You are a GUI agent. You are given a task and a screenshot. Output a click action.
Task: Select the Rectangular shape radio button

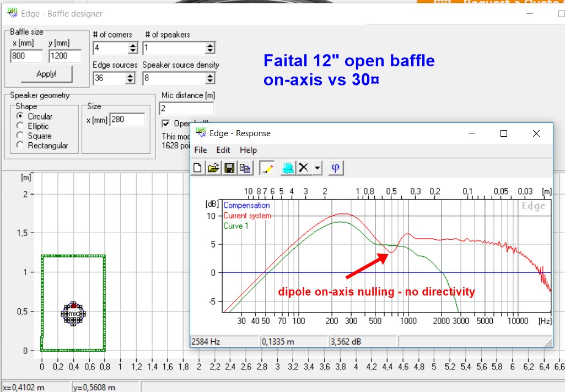tap(20, 145)
